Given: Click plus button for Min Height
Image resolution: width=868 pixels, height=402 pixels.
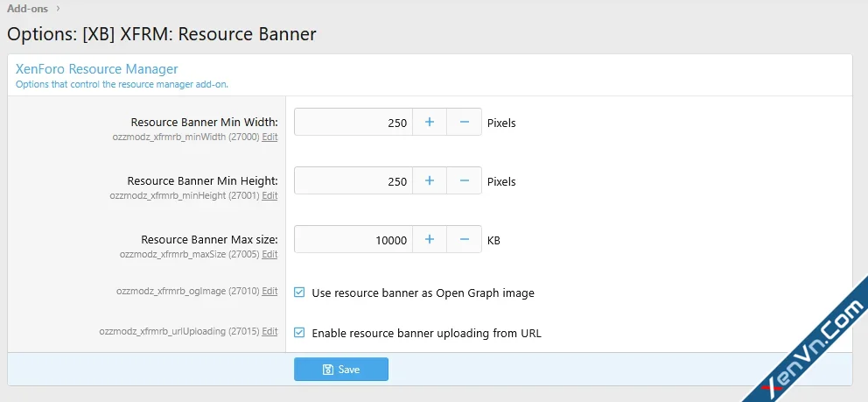Looking at the screenshot, I should 429,181.
